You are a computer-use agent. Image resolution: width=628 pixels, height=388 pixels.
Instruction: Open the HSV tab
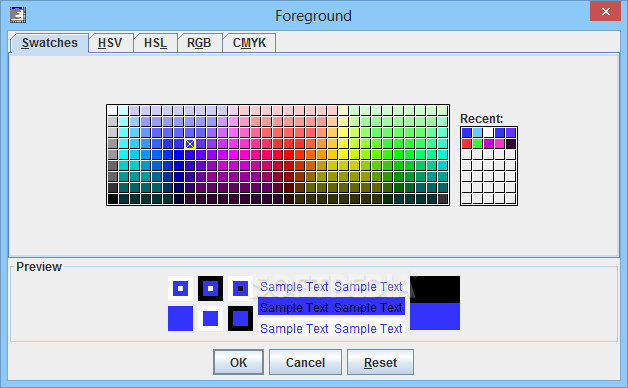[x=110, y=43]
